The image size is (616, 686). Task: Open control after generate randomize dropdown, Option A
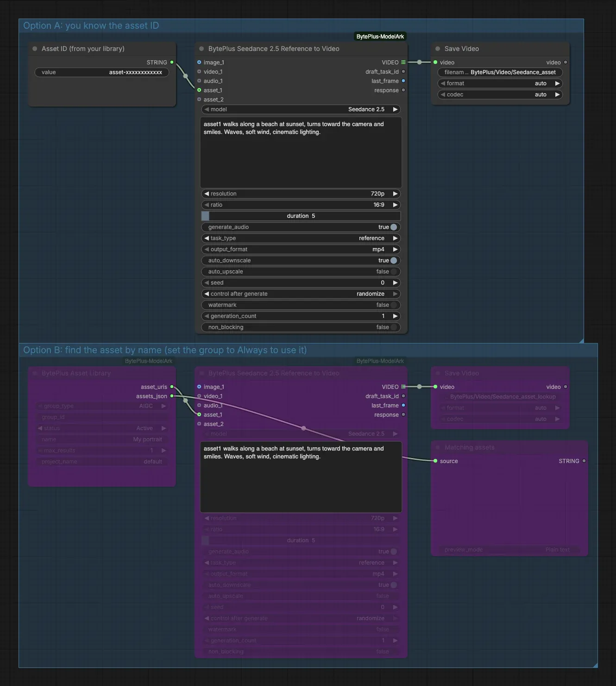click(301, 294)
